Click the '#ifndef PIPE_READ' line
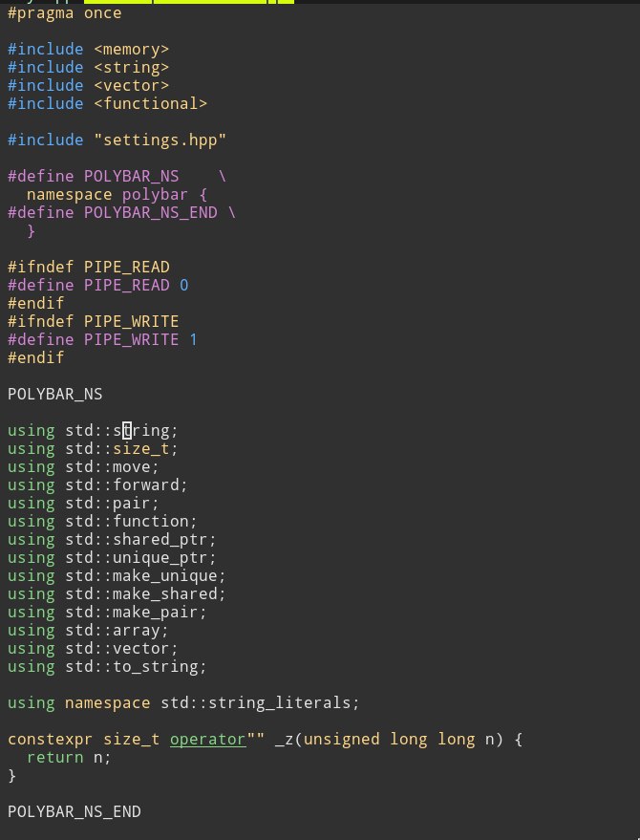This screenshot has width=640, height=840. (x=89, y=267)
